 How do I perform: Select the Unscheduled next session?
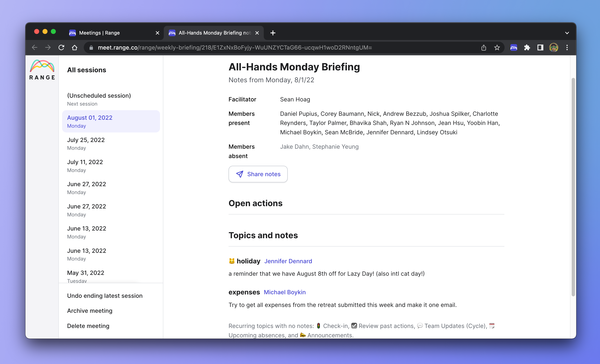pos(111,99)
